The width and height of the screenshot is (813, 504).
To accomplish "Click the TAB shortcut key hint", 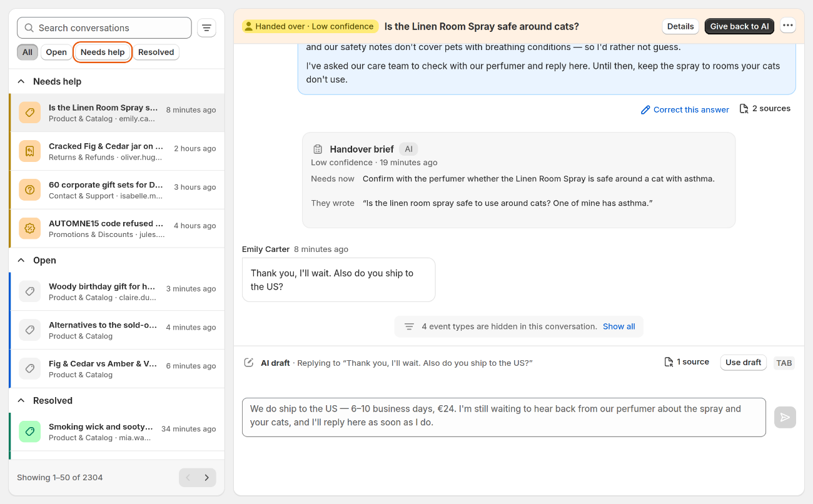I will pos(784,363).
